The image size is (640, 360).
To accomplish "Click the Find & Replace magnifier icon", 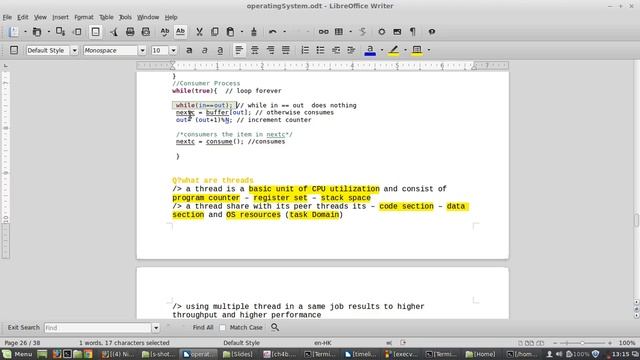I will click(x=275, y=327).
